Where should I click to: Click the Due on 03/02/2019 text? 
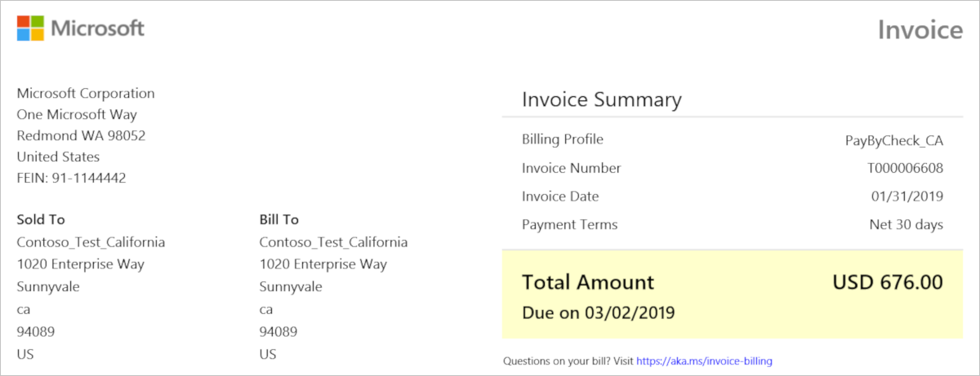point(599,312)
